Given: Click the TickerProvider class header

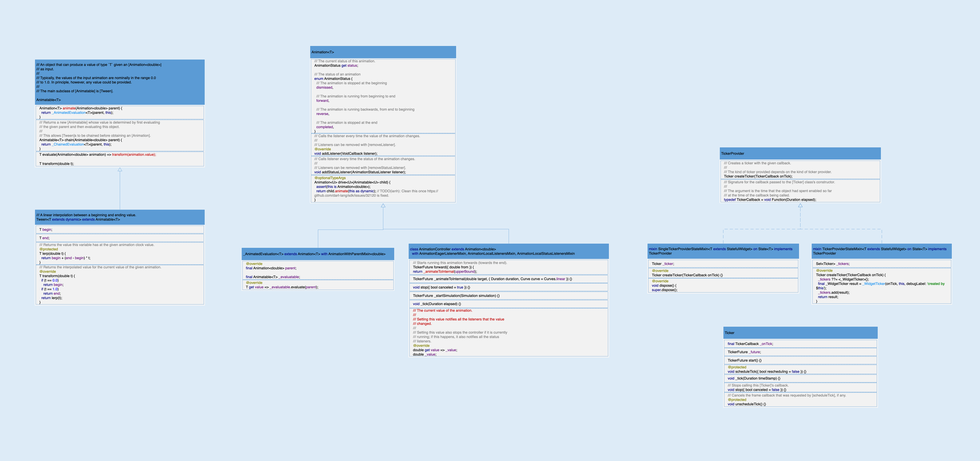Looking at the screenshot, I should coord(800,154).
